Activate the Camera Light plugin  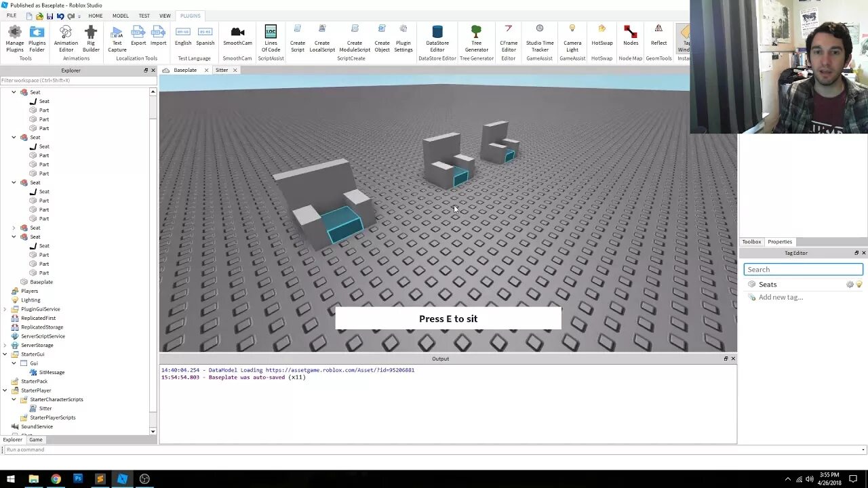click(572, 39)
